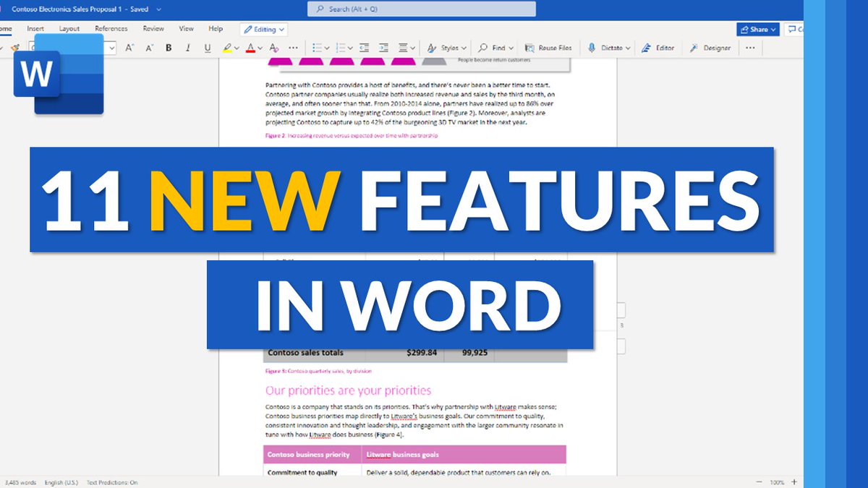This screenshot has width=868, height=488.
Task: Click the Commitment to quality cell
Action: coord(312,473)
